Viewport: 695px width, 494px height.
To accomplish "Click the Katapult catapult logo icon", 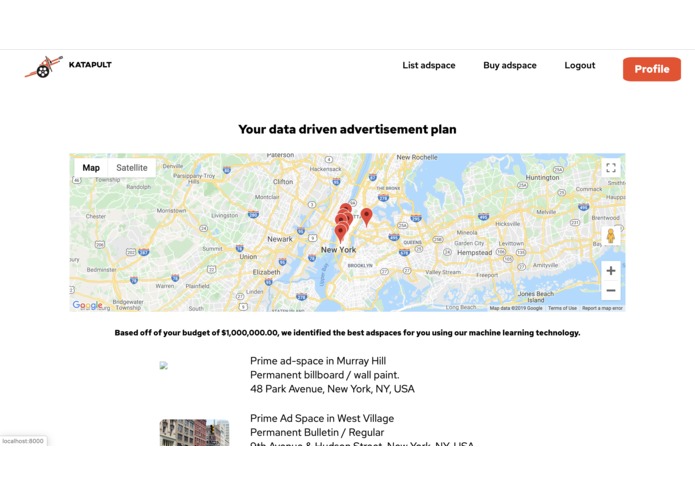I will [x=43, y=67].
